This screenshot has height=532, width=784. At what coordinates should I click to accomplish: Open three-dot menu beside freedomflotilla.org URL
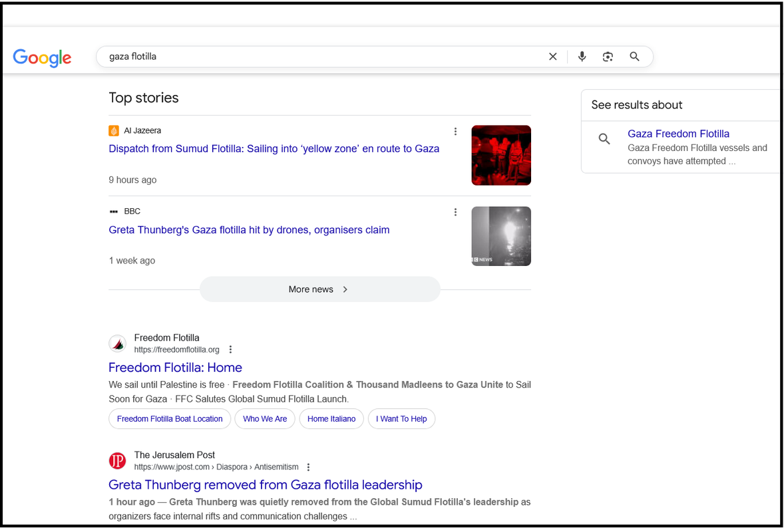tap(230, 350)
